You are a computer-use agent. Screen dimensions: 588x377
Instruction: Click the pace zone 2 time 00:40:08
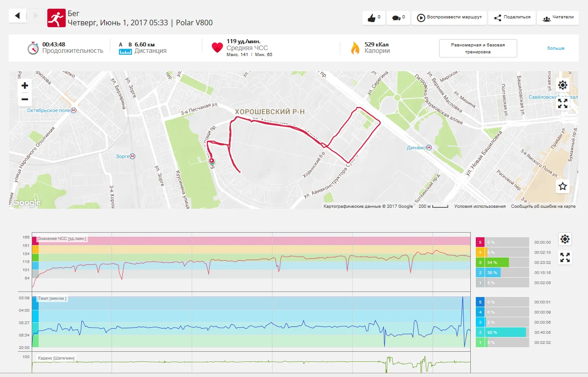[542, 332]
